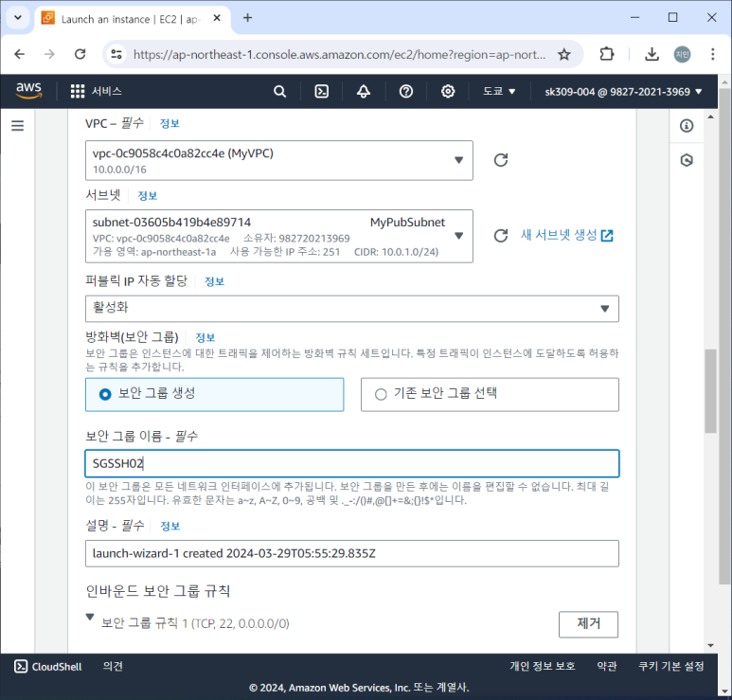
Task: Refresh the subnet list
Action: 500,236
